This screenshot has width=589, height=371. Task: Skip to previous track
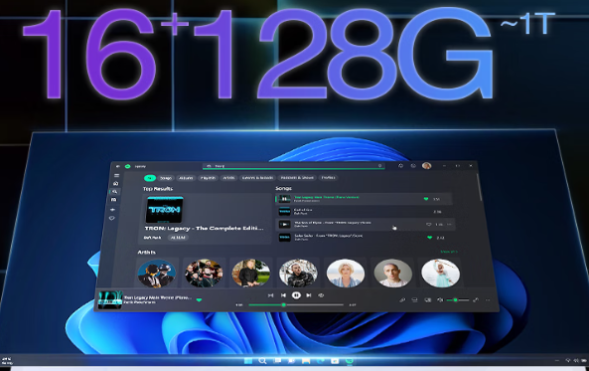click(283, 296)
